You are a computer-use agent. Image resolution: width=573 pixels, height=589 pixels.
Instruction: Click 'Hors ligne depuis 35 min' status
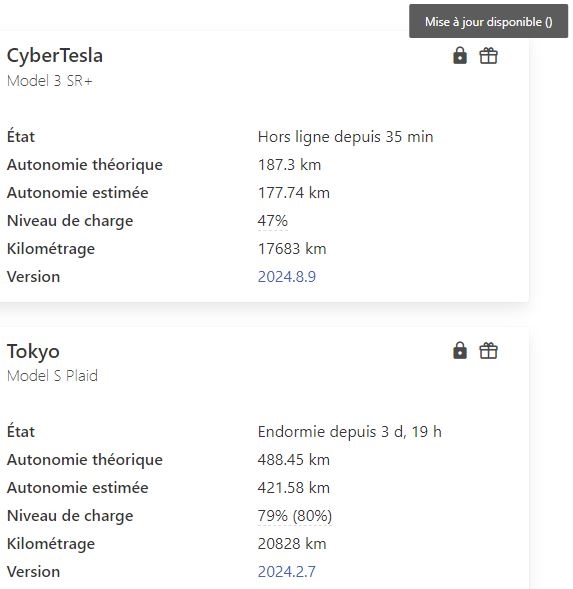[346, 137]
